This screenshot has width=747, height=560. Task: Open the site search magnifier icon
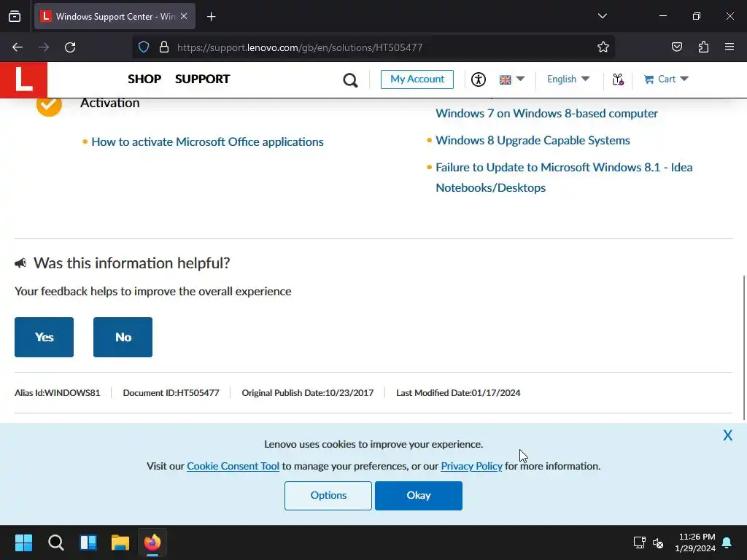point(350,80)
